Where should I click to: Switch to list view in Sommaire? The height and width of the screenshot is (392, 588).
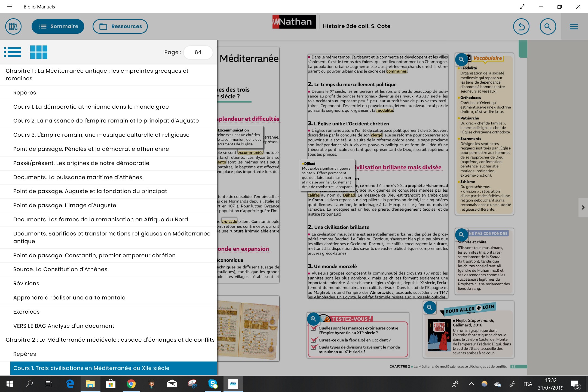(x=13, y=52)
